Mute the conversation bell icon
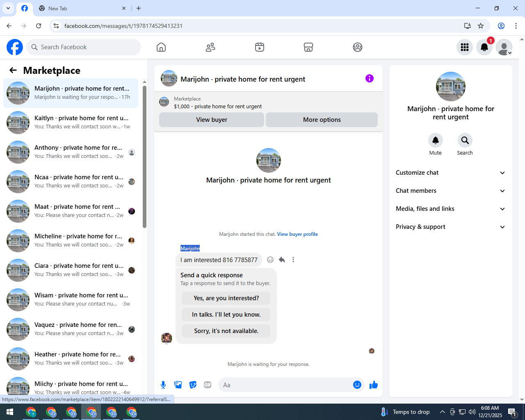 436,140
